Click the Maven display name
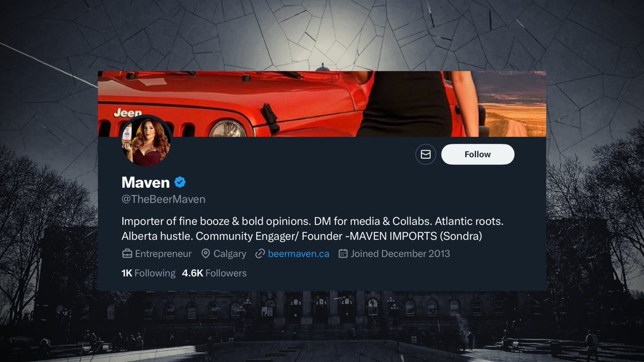Screen dimensions: 644x362 (x=145, y=182)
